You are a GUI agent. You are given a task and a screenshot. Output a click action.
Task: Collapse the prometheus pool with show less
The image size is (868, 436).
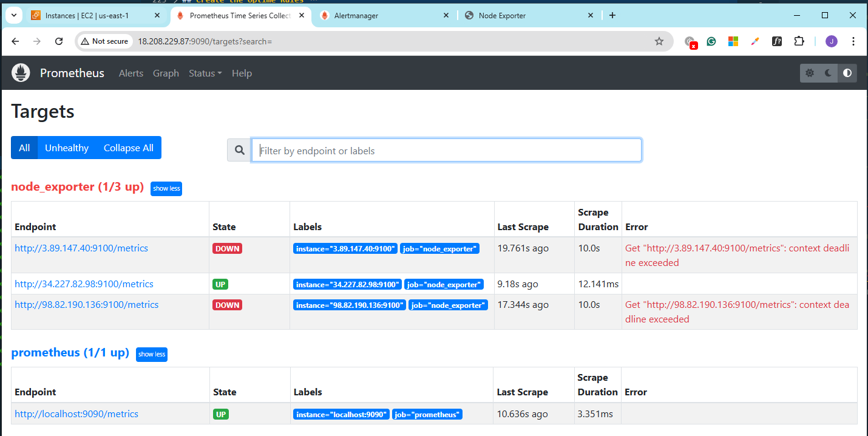pos(152,354)
